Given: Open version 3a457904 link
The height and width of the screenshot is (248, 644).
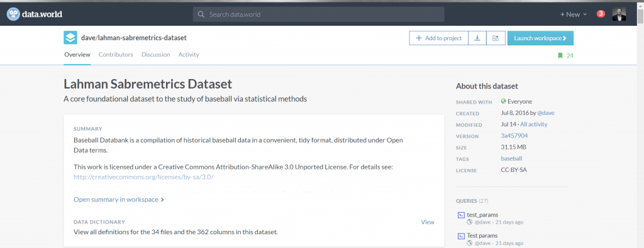Looking at the screenshot, I should (x=514, y=136).
